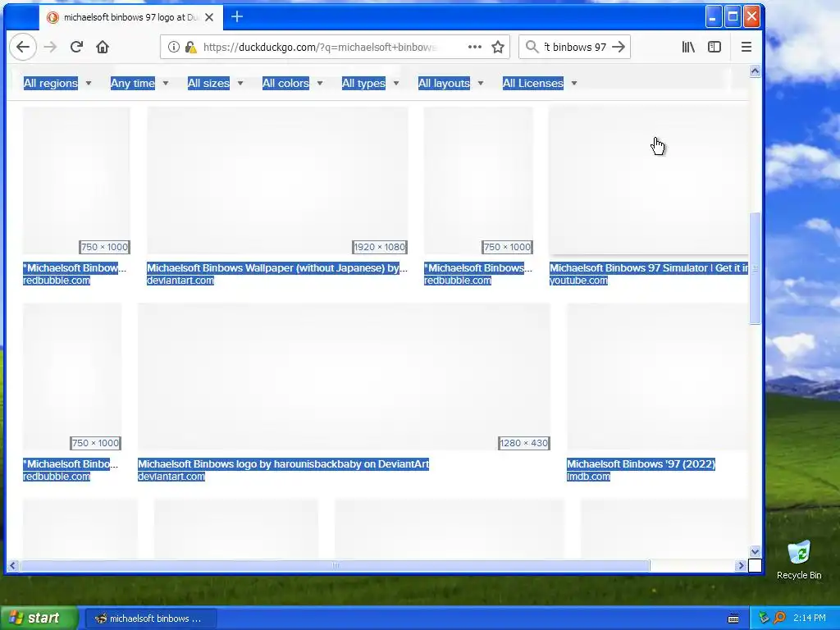The width and height of the screenshot is (840, 630).
Task: Show site information icon in address bar
Action: (x=174, y=47)
